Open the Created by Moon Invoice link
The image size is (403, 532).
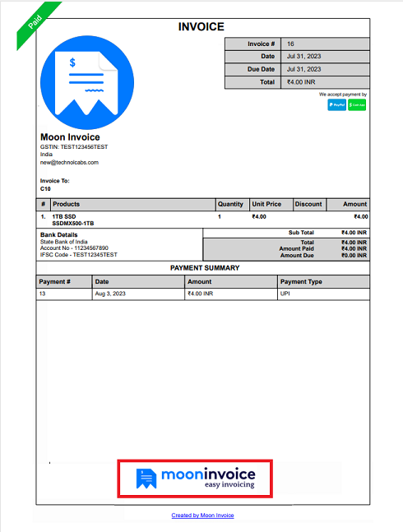[202, 515]
